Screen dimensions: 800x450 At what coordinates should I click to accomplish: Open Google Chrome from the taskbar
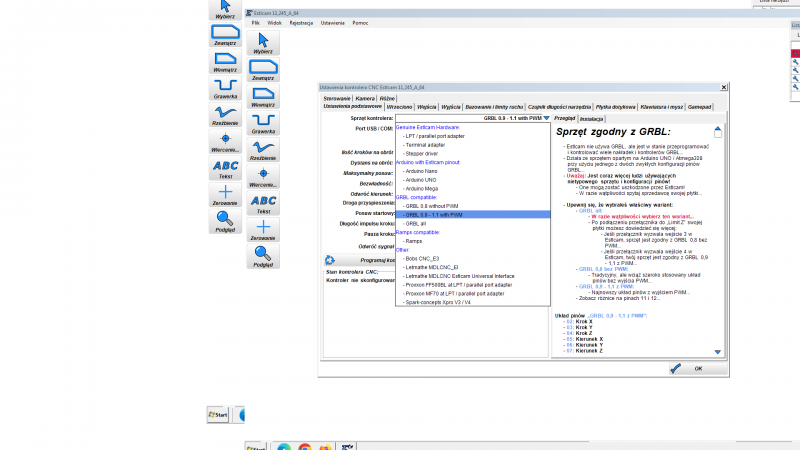coord(305,447)
